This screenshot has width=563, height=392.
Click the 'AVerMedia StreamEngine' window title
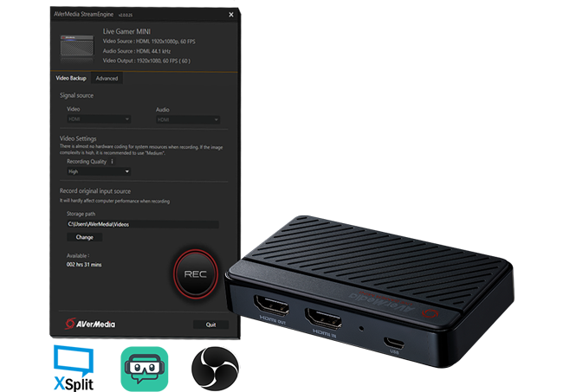84,15
